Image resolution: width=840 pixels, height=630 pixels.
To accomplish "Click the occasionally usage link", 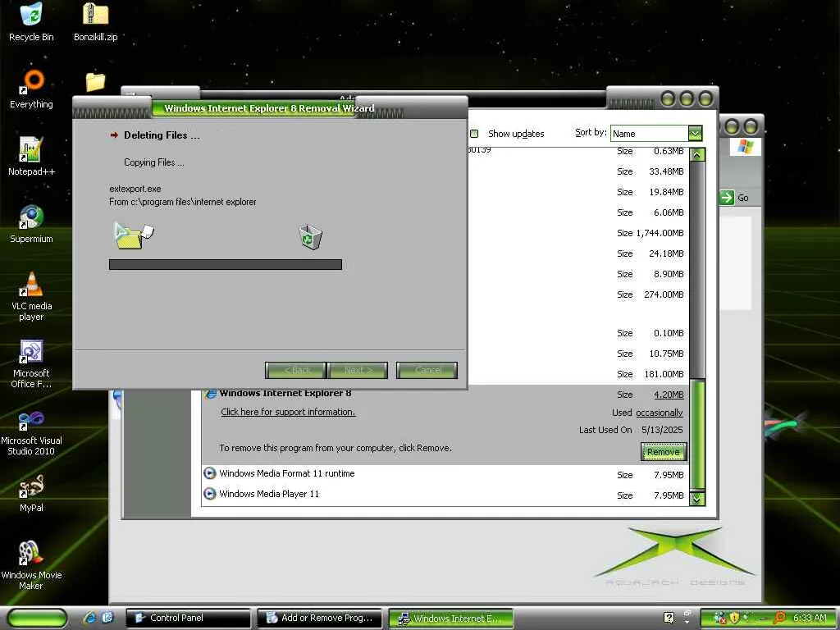I will point(659,413).
